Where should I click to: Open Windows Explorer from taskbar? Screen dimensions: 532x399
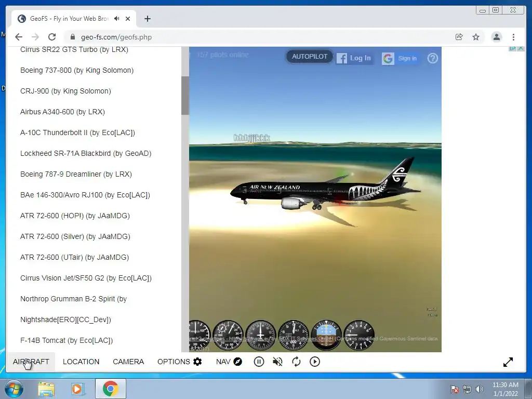(46, 389)
